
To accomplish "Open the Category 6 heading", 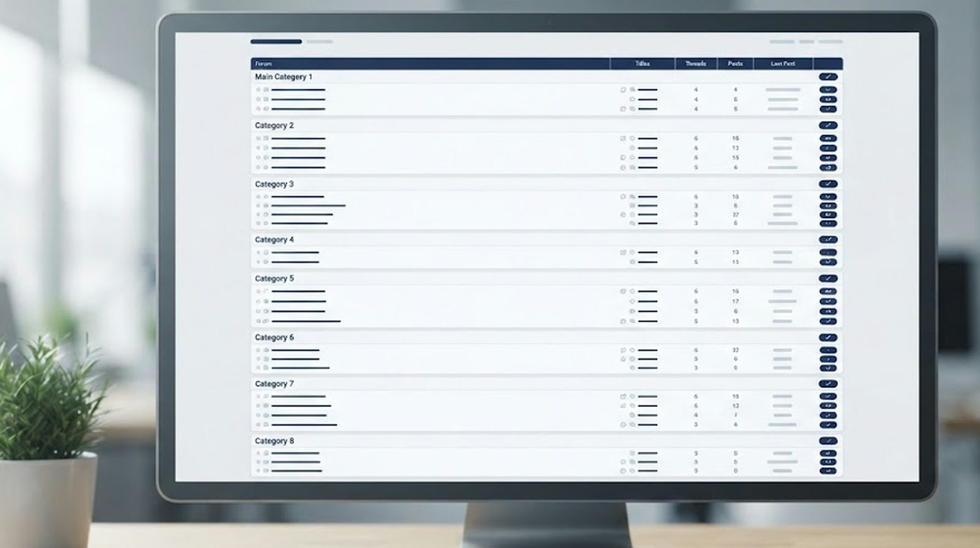I will coord(274,337).
